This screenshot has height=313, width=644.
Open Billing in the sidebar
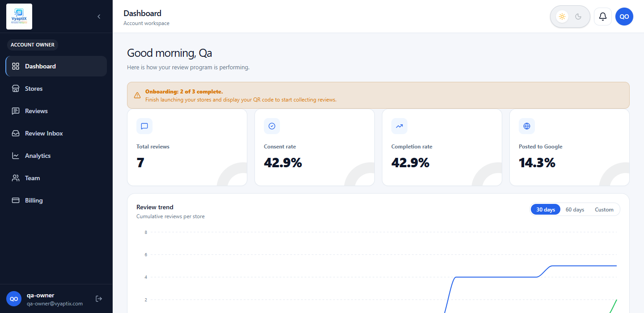(x=56, y=200)
